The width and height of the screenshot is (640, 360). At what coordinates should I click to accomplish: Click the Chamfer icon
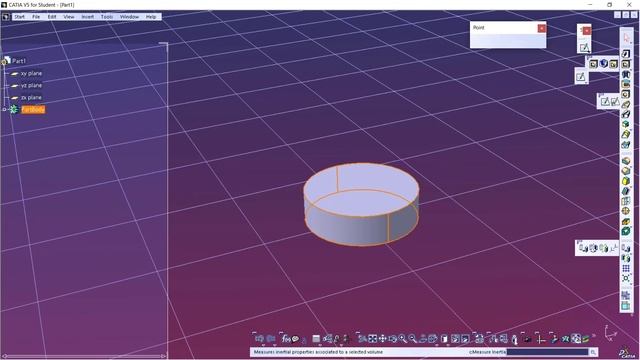[x=626, y=171]
